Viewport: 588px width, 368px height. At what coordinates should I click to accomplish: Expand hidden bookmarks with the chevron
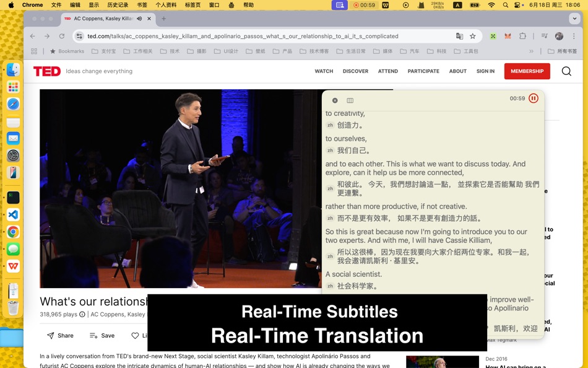pyautogui.click(x=531, y=51)
